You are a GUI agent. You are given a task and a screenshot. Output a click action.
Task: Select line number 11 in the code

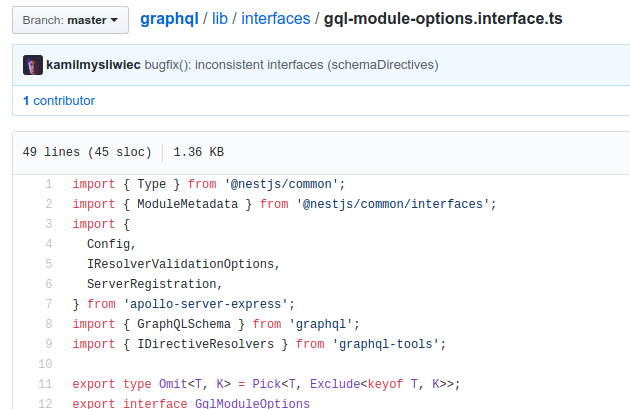45,384
